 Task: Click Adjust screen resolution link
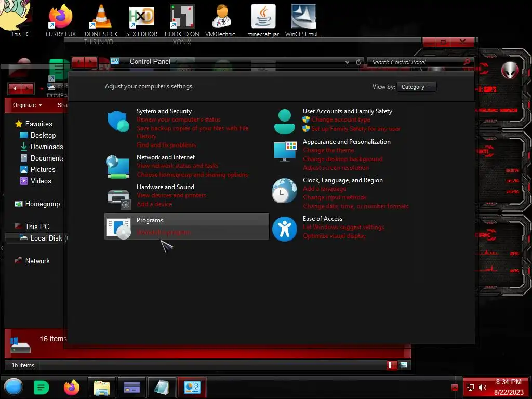point(336,168)
